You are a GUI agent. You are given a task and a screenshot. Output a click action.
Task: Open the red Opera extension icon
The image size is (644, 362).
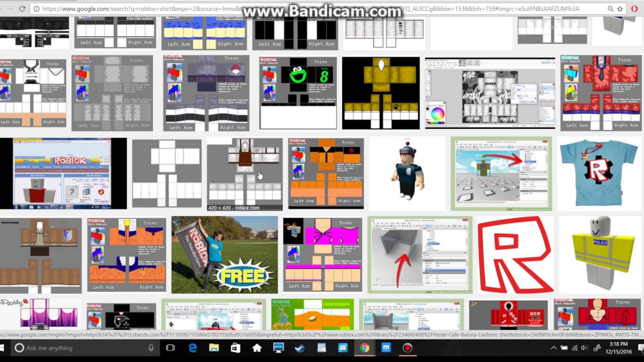[635, 9]
